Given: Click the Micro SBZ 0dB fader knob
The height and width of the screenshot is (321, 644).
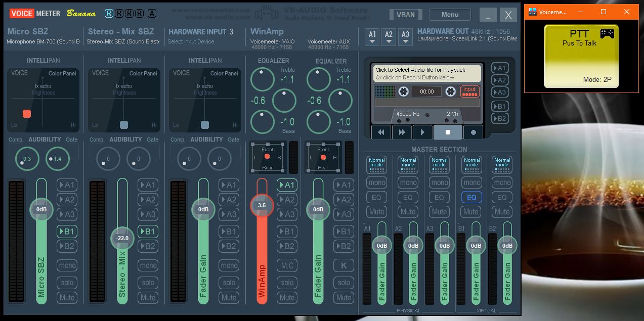Looking at the screenshot, I should (41, 209).
